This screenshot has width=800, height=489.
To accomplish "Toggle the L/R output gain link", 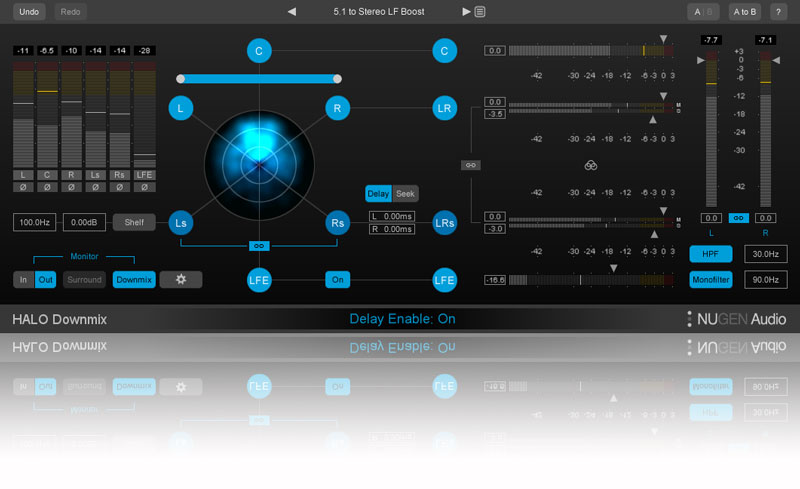I will [737, 218].
